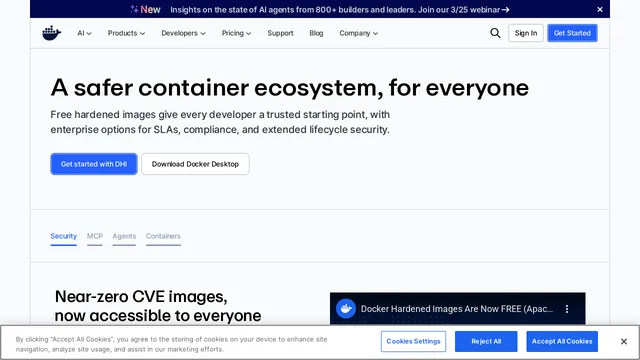This screenshot has height=360, width=640.
Task: Expand the Products dropdown menu
Action: pos(126,33)
